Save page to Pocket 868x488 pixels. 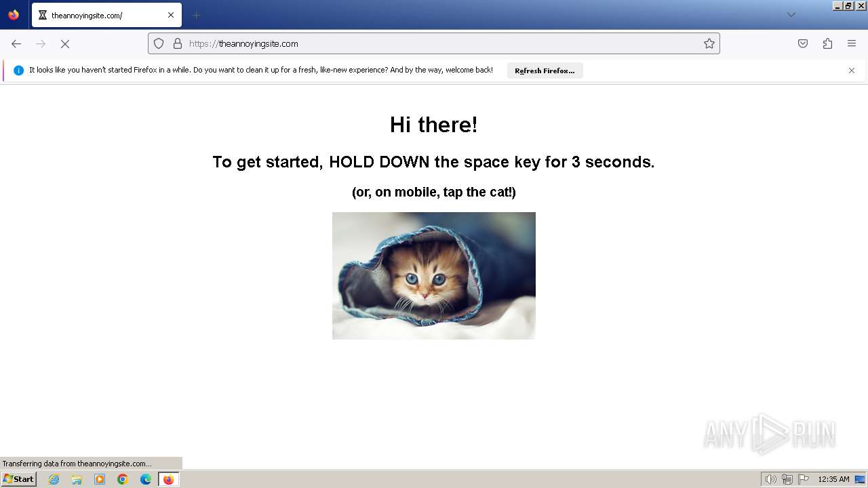[x=803, y=43]
